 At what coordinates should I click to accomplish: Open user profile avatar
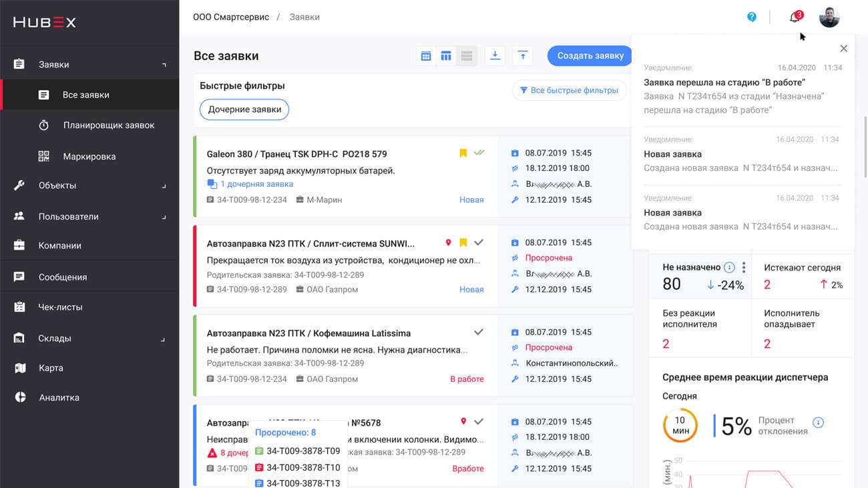[x=829, y=17]
